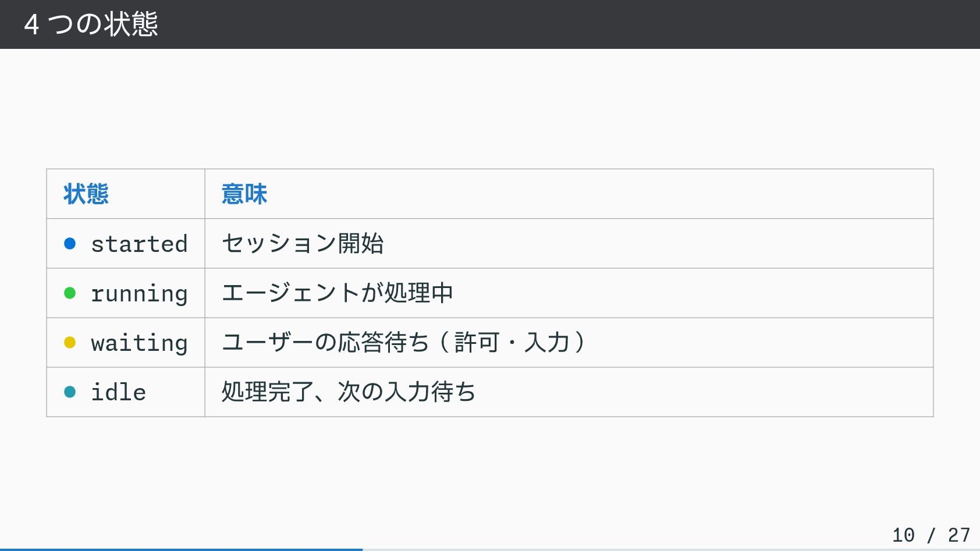This screenshot has height=551, width=980.
Task: Click the 処理完了、次の入力待ち description text
Action: tap(349, 392)
